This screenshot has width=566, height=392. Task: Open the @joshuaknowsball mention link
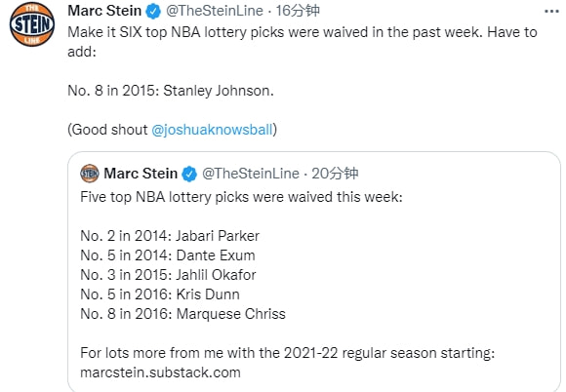(212, 130)
